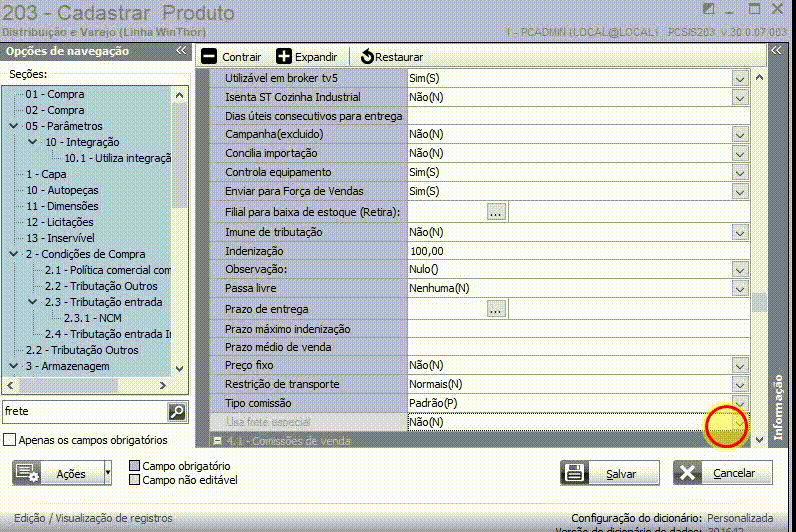Click the Indenização value field 100,00

pyautogui.click(x=578, y=251)
